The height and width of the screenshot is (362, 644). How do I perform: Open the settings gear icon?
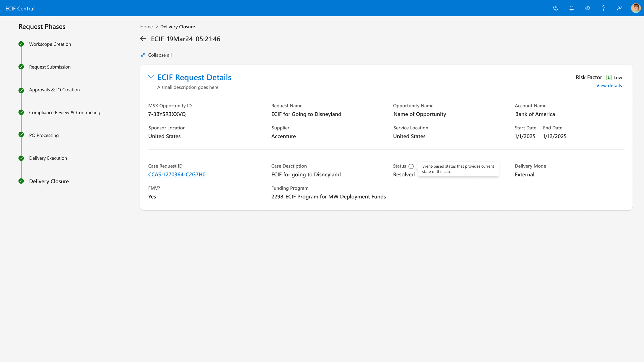587,8
